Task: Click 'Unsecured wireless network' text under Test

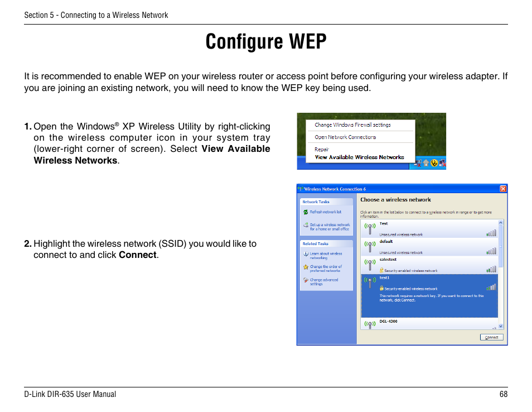Action: click(401, 234)
